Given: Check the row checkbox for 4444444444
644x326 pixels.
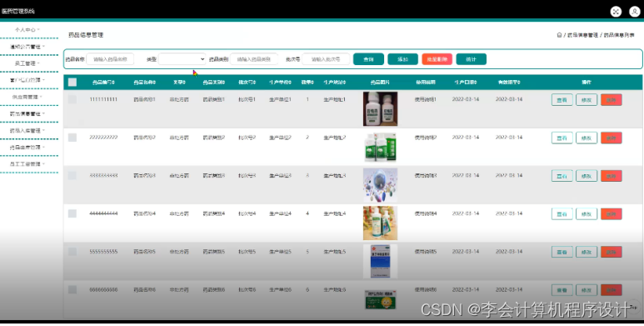Looking at the screenshot, I should point(72,213).
